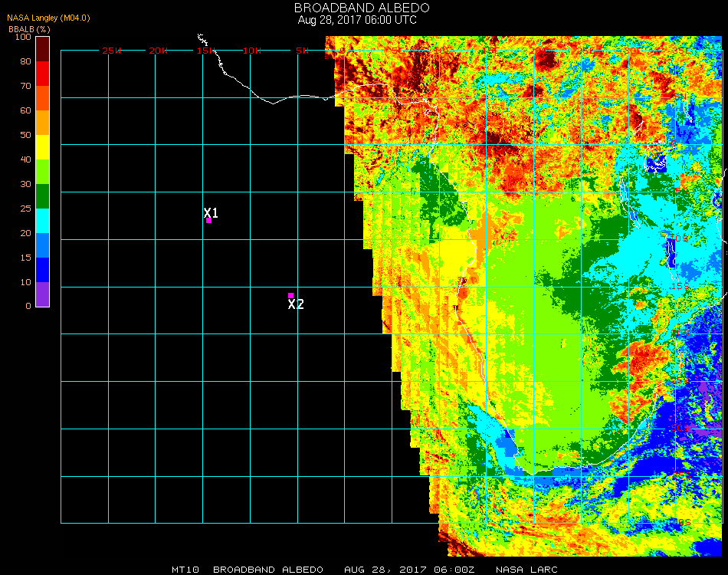728x575 pixels.
Task: Click the legend value '100'
Action: click(23, 37)
